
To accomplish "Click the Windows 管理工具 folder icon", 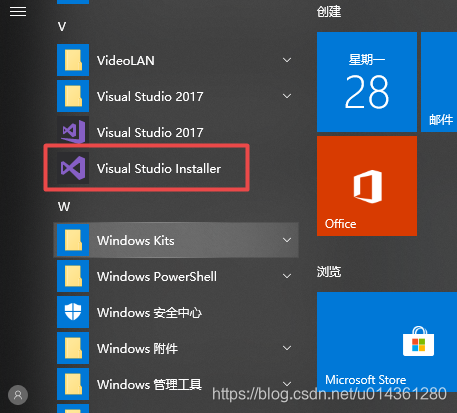I will coord(73,384).
